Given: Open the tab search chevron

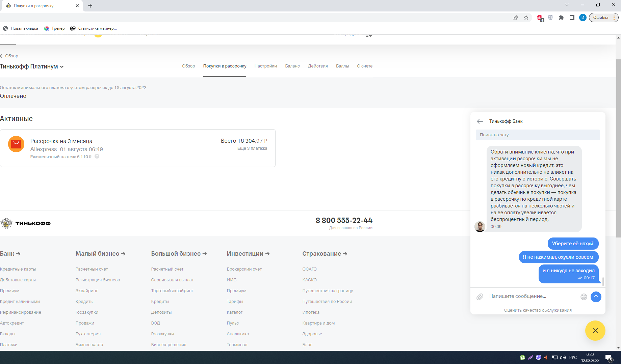Looking at the screenshot, I should (567, 5).
